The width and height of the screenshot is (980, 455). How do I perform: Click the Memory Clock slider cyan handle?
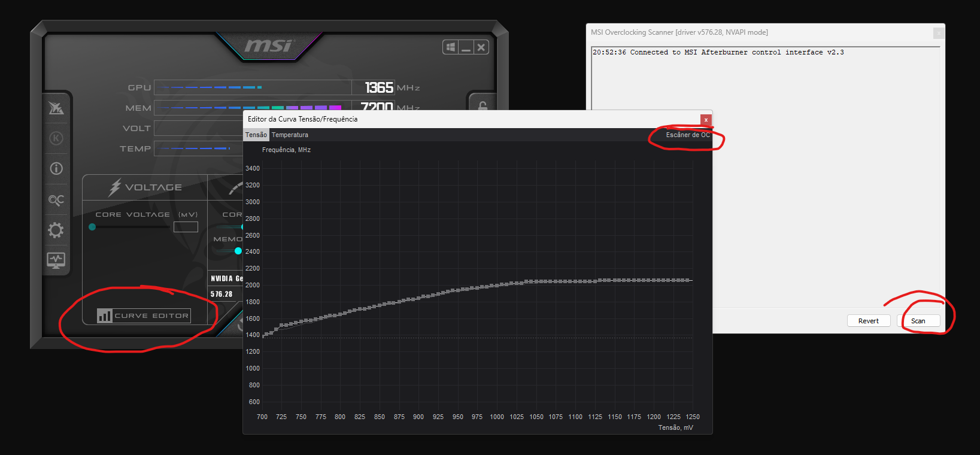238,251
